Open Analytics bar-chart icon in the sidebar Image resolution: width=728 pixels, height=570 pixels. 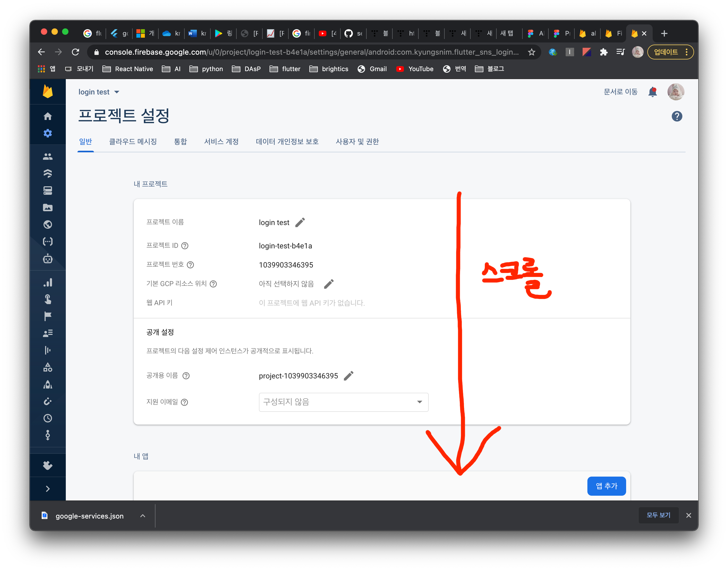48,282
